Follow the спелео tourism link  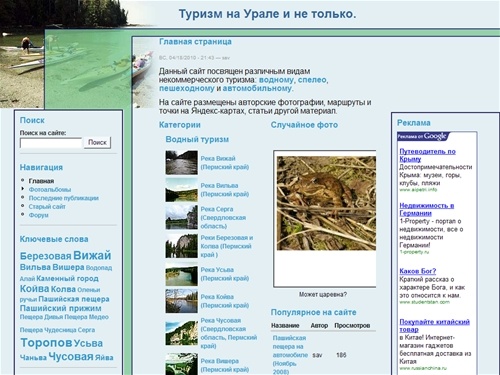click(x=312, y=80)
